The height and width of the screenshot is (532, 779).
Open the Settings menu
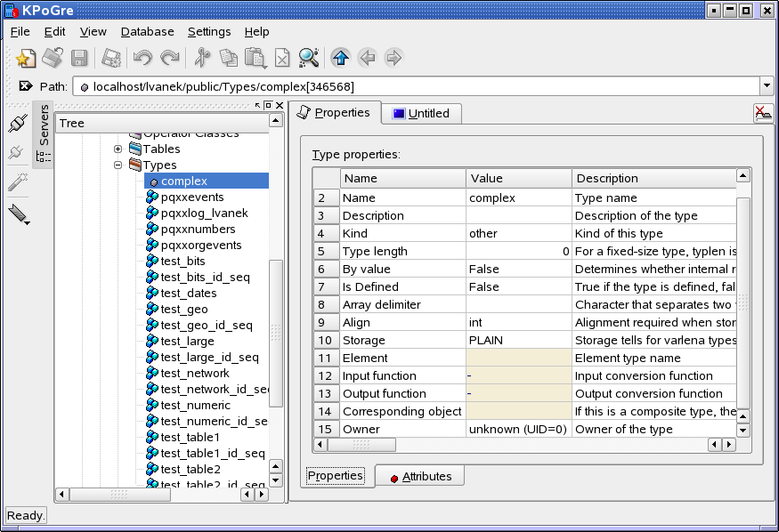(x=209, y=31)
